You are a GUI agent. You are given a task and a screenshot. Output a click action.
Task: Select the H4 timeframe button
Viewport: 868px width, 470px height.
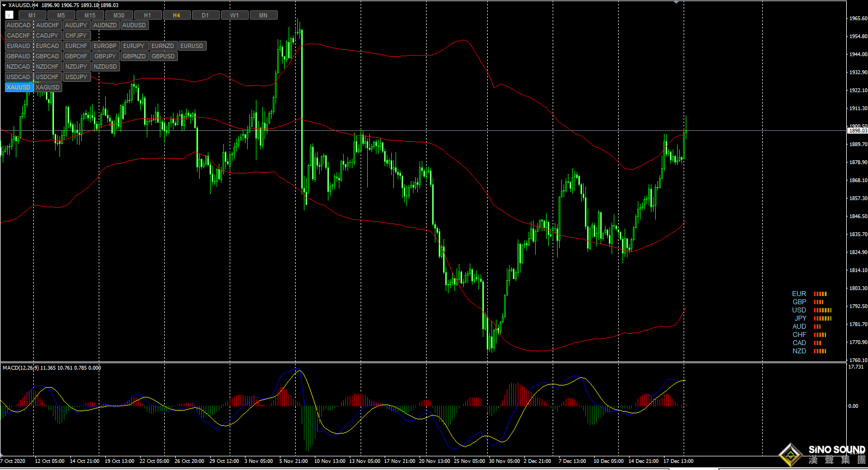pos(176,15)
